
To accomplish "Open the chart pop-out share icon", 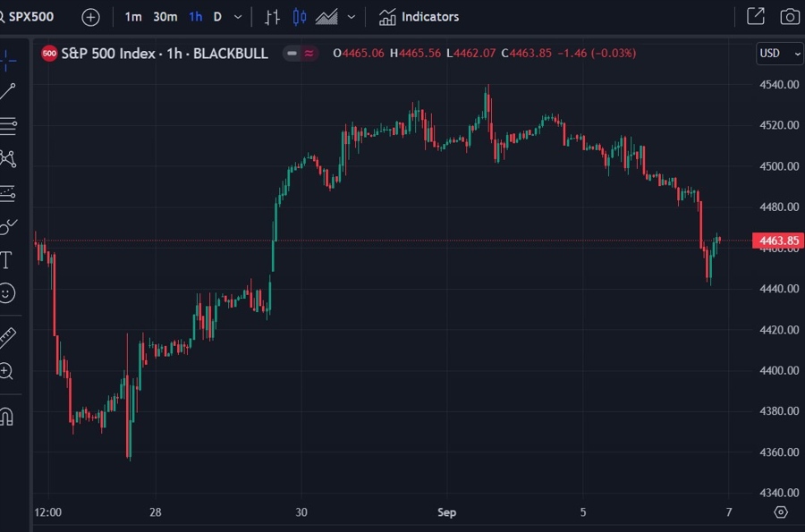I will pos(756,16).
